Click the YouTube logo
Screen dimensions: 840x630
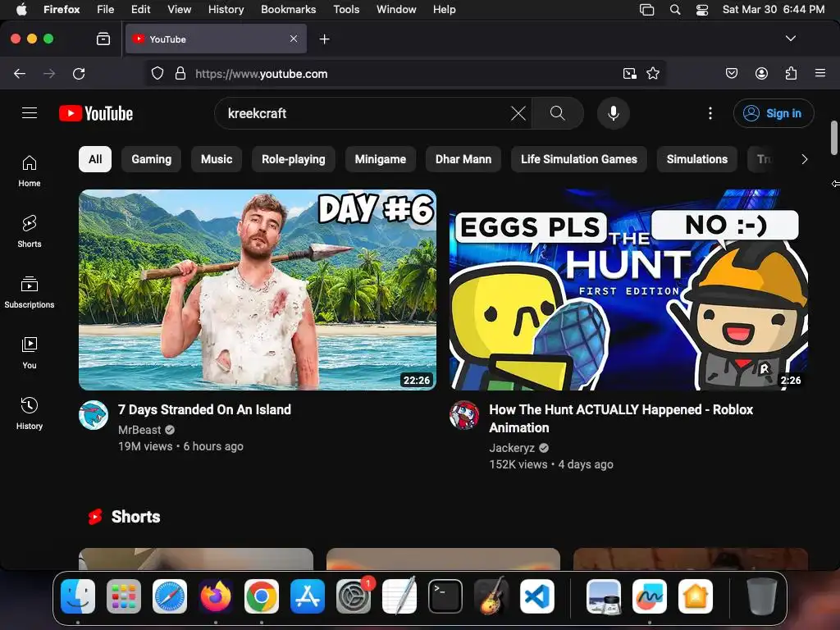pos(96,113)
